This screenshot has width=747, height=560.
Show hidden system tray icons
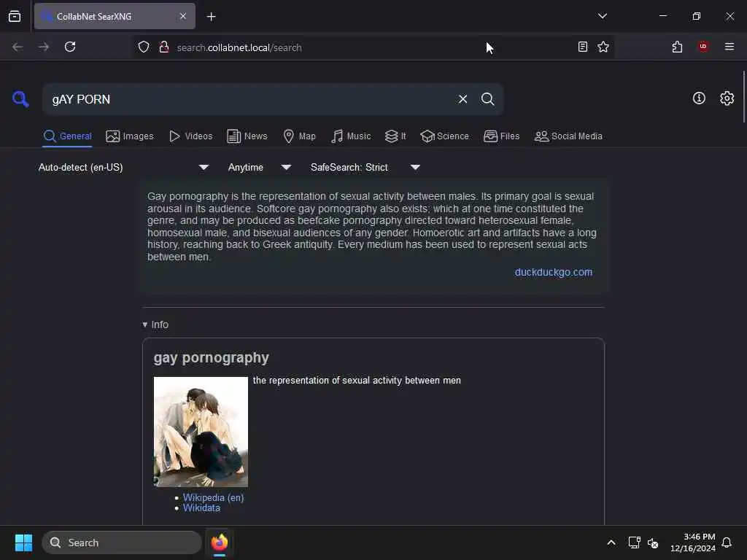(611, 542)
